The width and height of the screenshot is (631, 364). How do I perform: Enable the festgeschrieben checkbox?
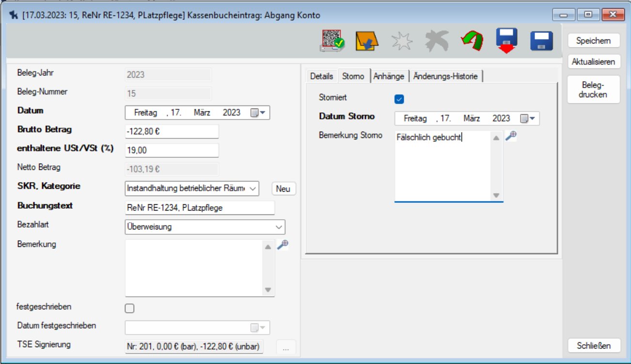click(x=129, y=308)
